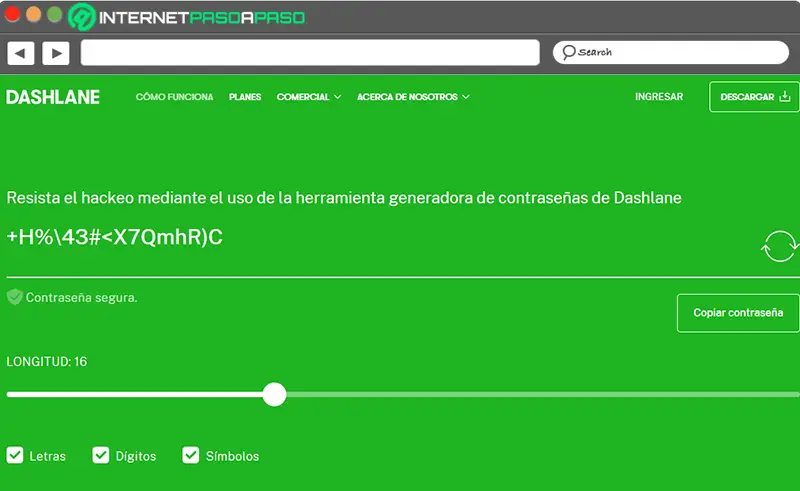Image resolution: width=800 pixels, height=491 pixels.
Task: Toggle the Dígitos checkbox
Action: tap(101, 455)
